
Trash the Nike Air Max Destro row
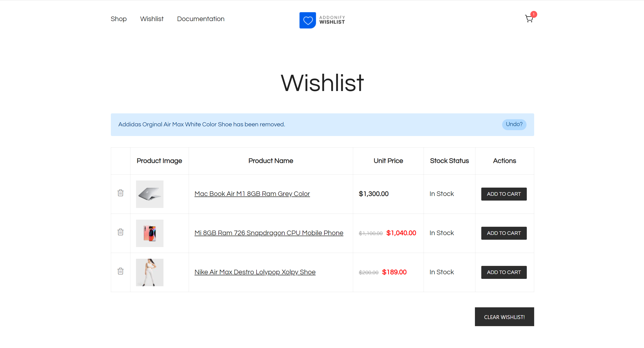[x=121, y=271]
